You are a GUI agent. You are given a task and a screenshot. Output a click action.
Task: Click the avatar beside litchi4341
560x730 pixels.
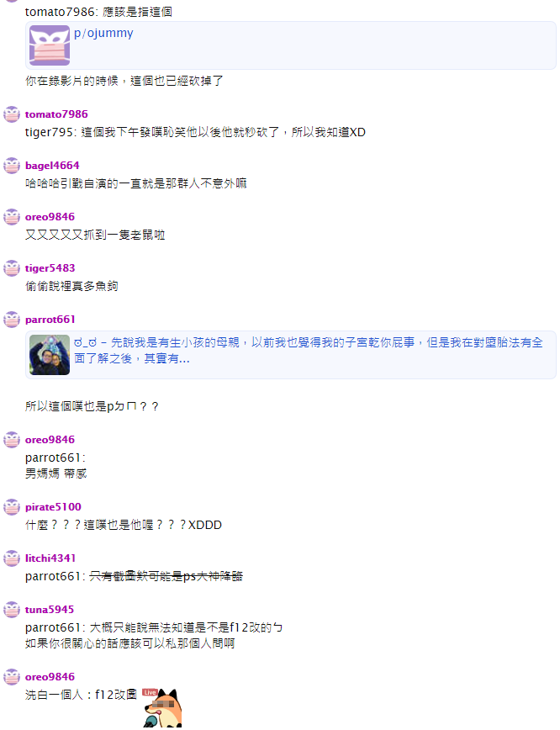pos(12,558)
